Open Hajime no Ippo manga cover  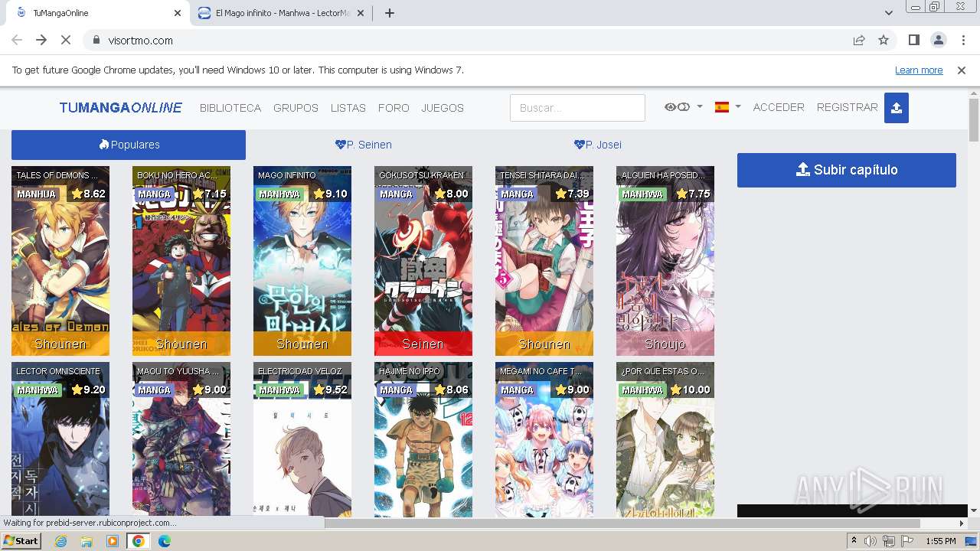(423, 439)
